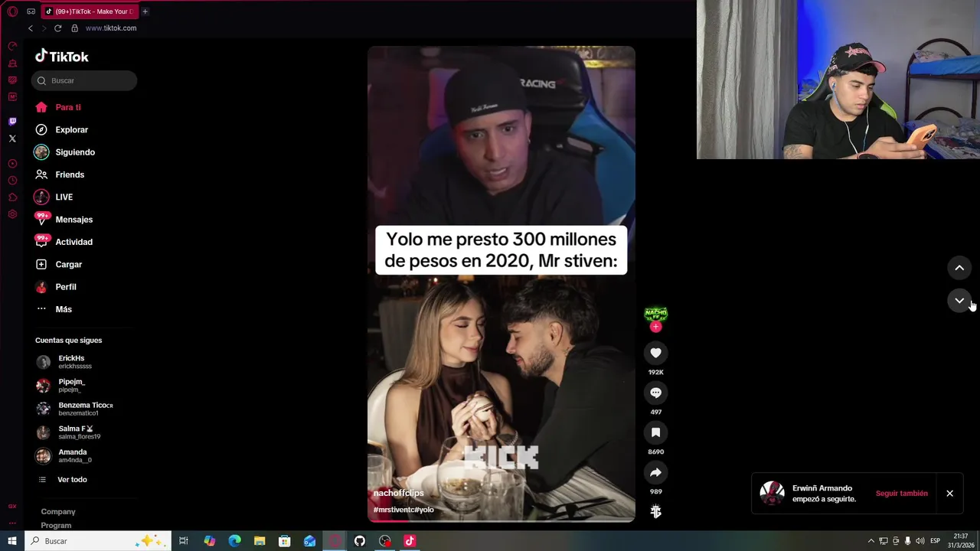Open nachoffclips username on video
Screen dimensions: 980x551
(x=398, y=493)
